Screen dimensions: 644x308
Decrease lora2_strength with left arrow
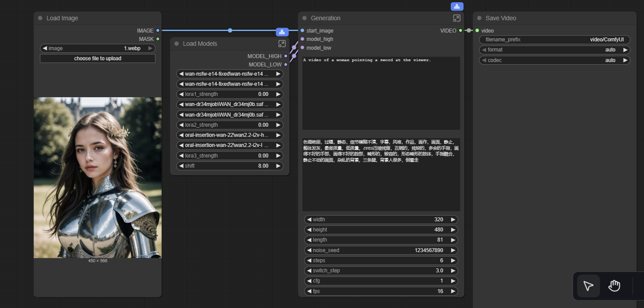point(181,125)
